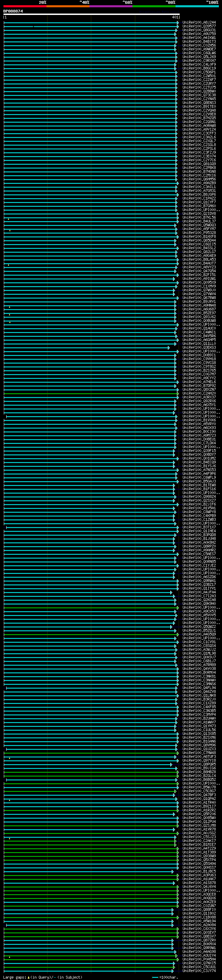Click the label UniRef100_Q87ZR0
The width and height of the screenshot is (222, 980).
(199, 940)
